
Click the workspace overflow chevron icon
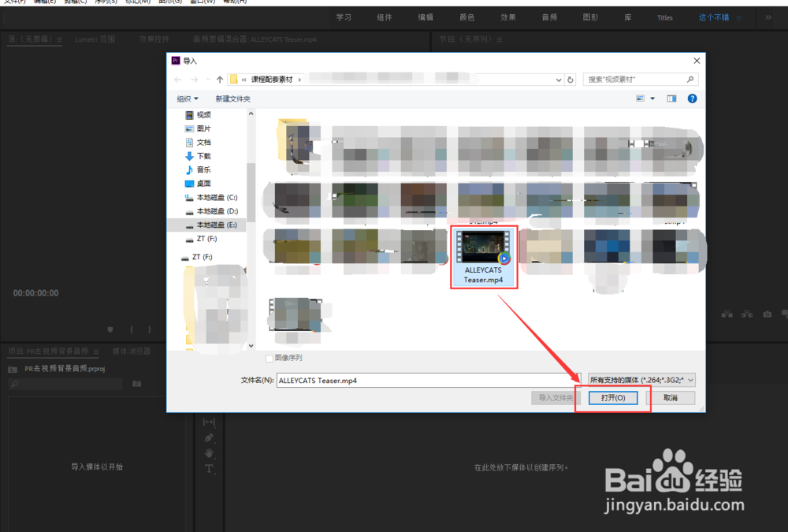[768, 17]
